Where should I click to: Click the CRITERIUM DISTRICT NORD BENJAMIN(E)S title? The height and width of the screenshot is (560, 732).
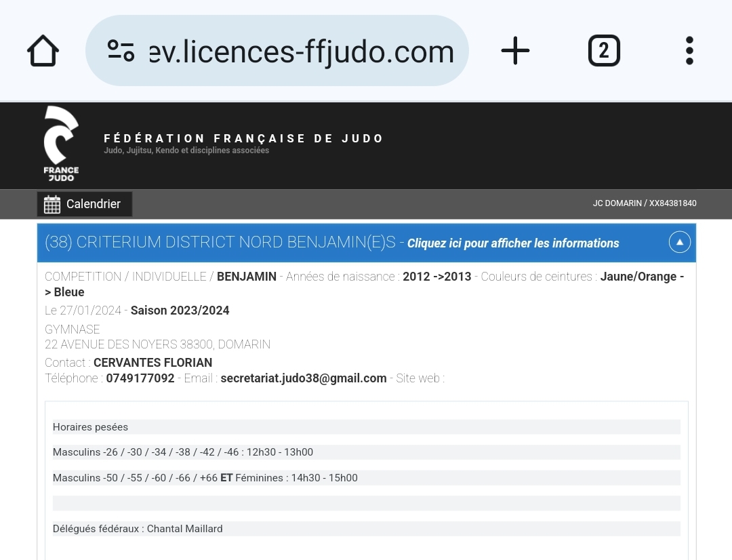point(220,243)
